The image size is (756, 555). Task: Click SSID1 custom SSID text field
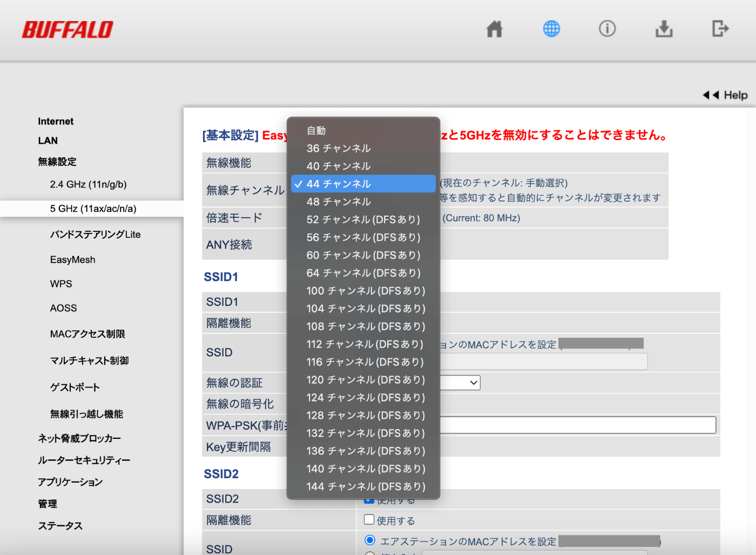pos(544,362)
